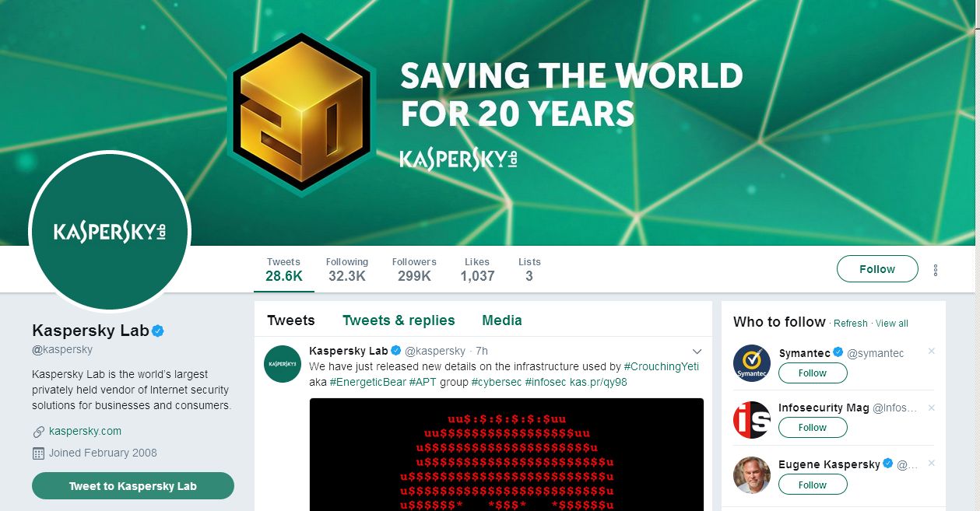Dismiss the Eugene Kaspersky suggestion
The height and width of the screenshot is (511, 980).
tap(931, 464)
